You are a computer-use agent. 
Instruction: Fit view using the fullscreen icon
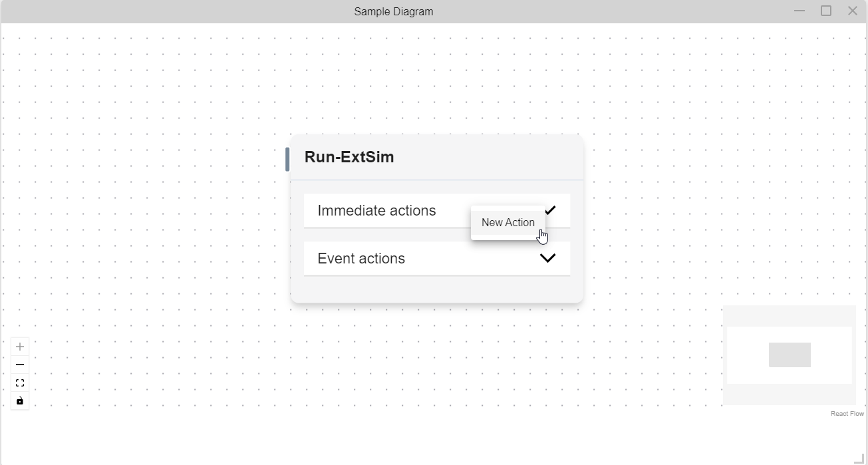click(x=20, y=383)
